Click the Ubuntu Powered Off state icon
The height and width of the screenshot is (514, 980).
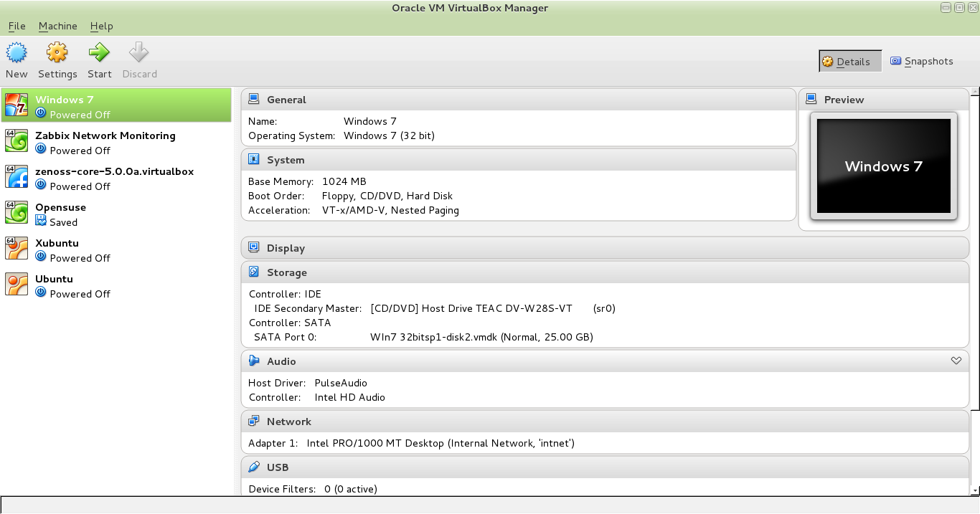tap(41, 293)
